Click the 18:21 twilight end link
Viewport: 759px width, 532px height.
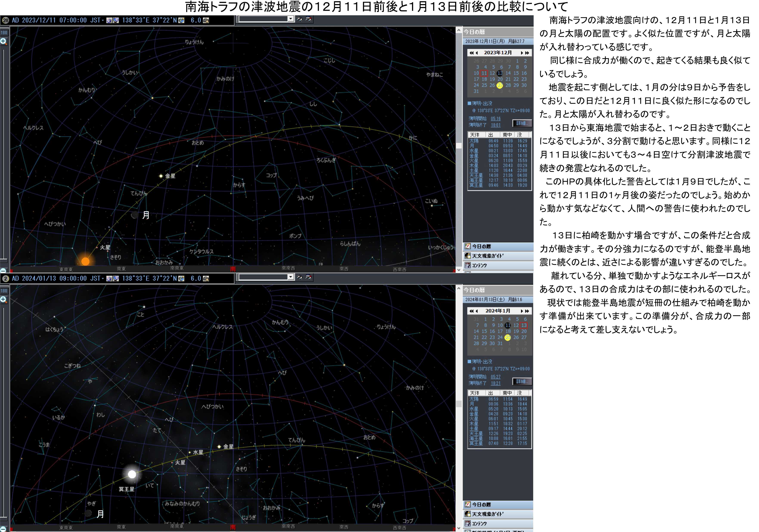click(496, 384)
